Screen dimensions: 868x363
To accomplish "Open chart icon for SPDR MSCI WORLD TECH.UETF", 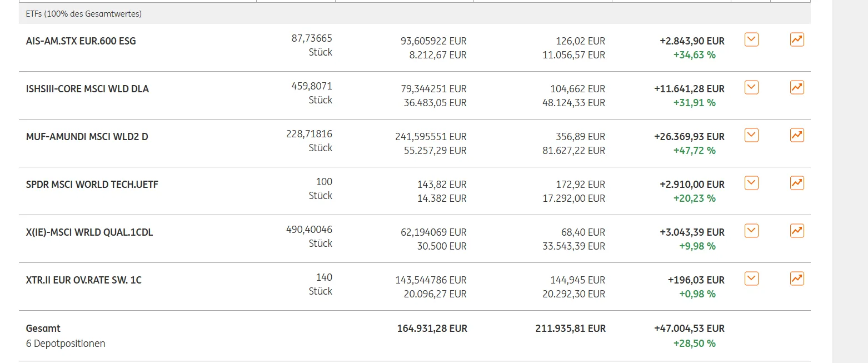I will pos(797,183).
